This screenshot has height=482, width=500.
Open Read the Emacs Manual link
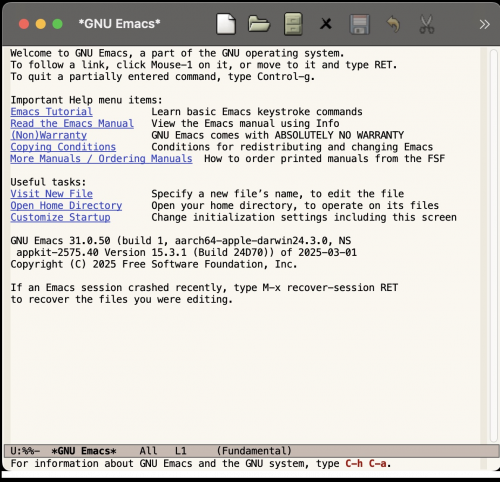tap(72, 123)
